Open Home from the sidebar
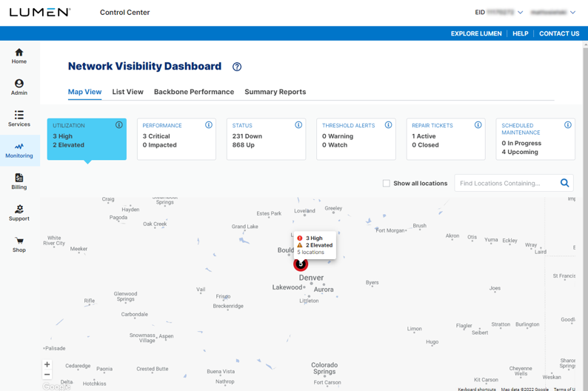The width and height of the screenshot is (588, 391). pyautogui.click(x=19, y=56)
